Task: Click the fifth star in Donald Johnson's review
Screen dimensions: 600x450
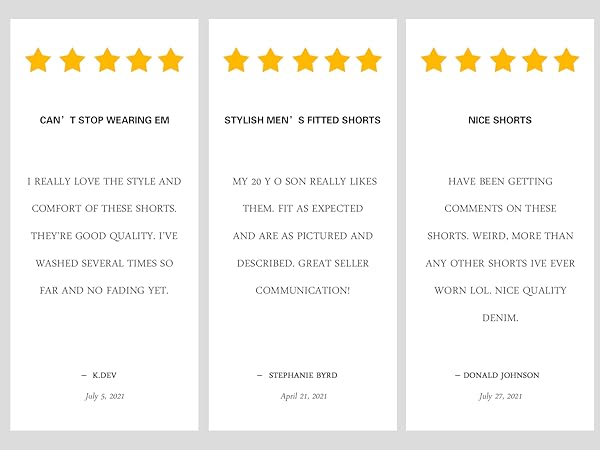Action: (566, 60)
